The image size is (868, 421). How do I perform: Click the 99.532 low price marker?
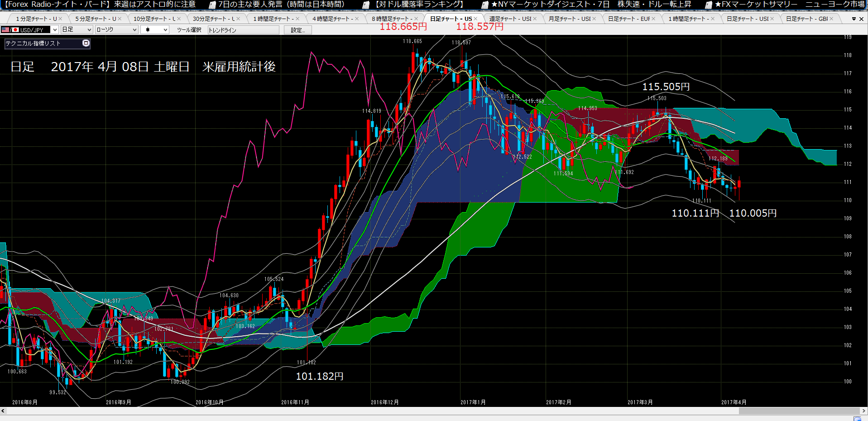(x=58, y=392)
